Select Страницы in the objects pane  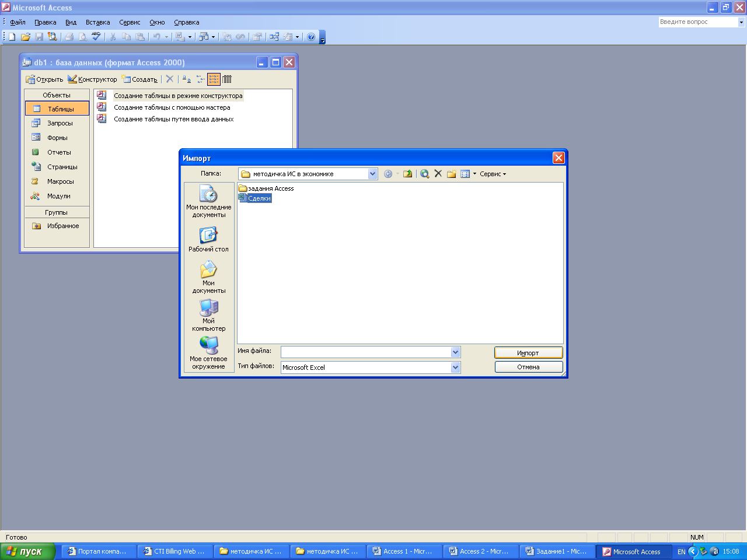(x=57, y=167)
